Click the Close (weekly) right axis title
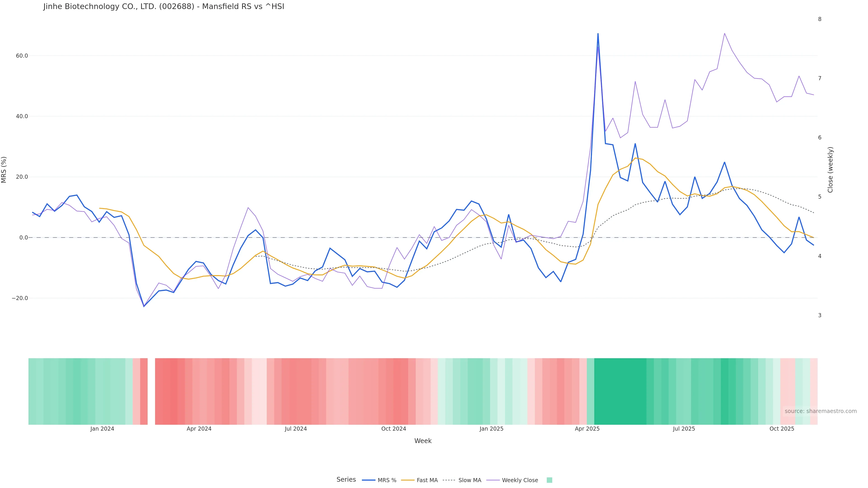 [x=830, y=170]
